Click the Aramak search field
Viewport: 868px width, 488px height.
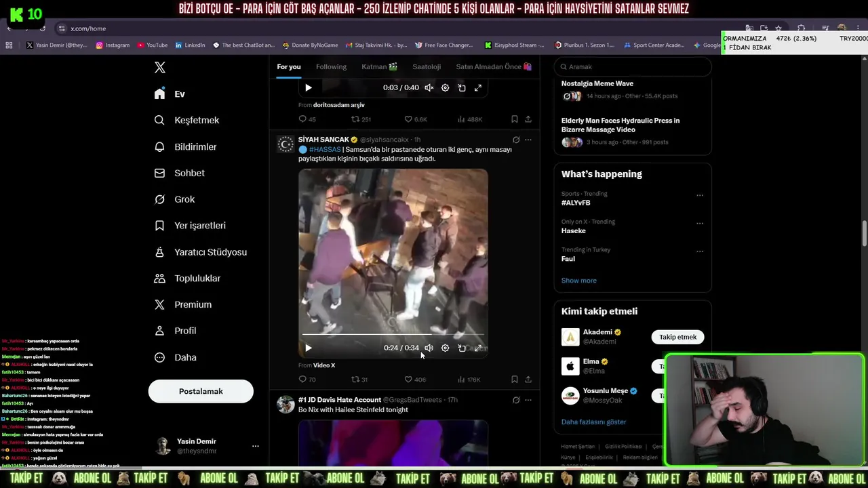click(632, 66)
